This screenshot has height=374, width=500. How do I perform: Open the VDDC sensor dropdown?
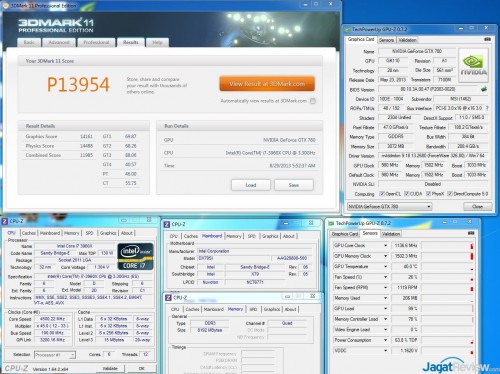(386, 351)
